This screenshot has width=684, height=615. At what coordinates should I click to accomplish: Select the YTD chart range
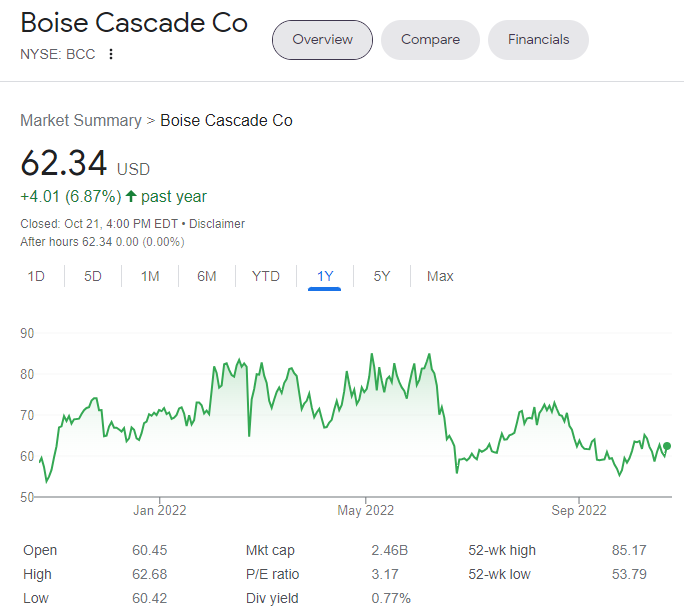pyautogui.click(x=266, y=276)
